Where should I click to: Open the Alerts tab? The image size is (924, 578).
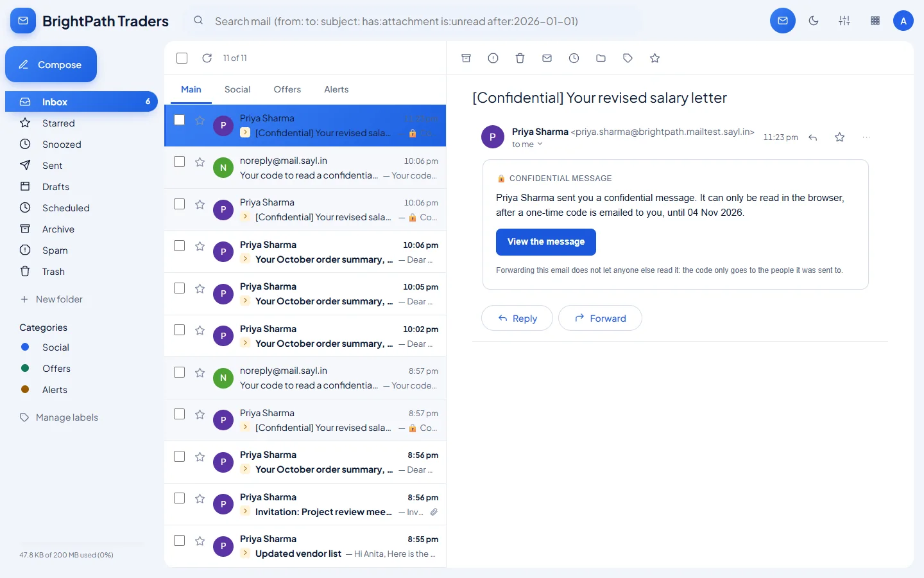pos(336,89)
